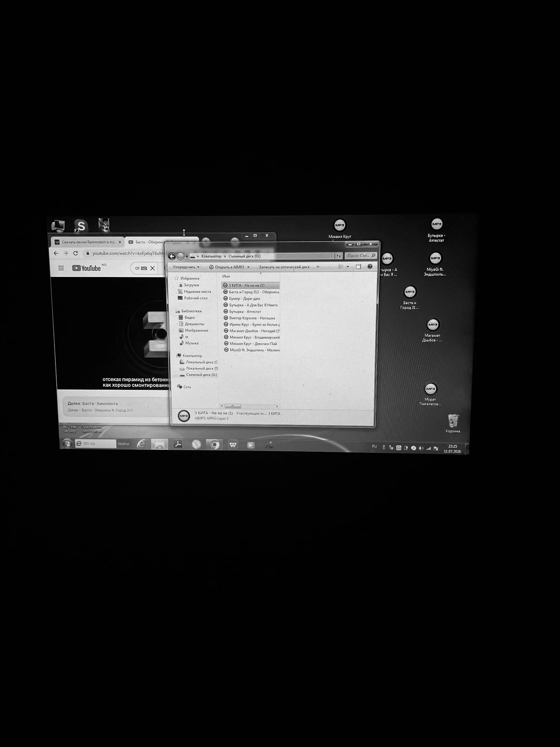The image size is (560, 747).
Task: Click the volume speaker icon in tray
Action: point(421,448)
